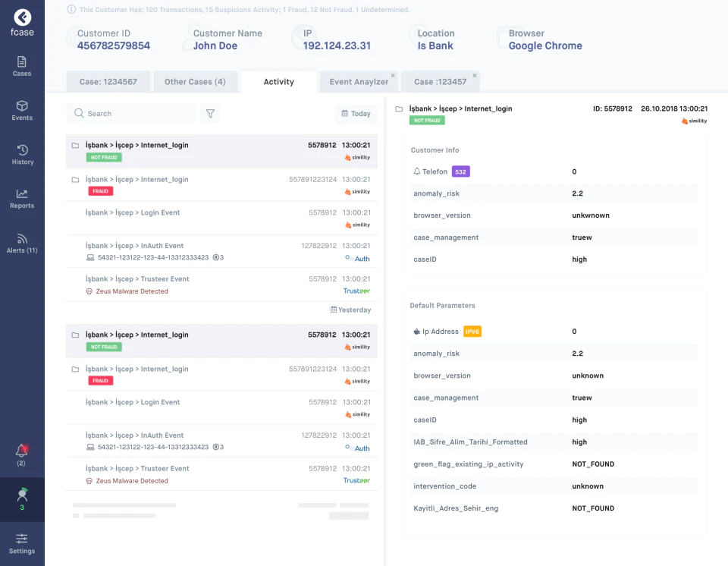Open the Cases section in sidebar
Image resolution: width=728 pixels, height=566 pixels.
22,67
